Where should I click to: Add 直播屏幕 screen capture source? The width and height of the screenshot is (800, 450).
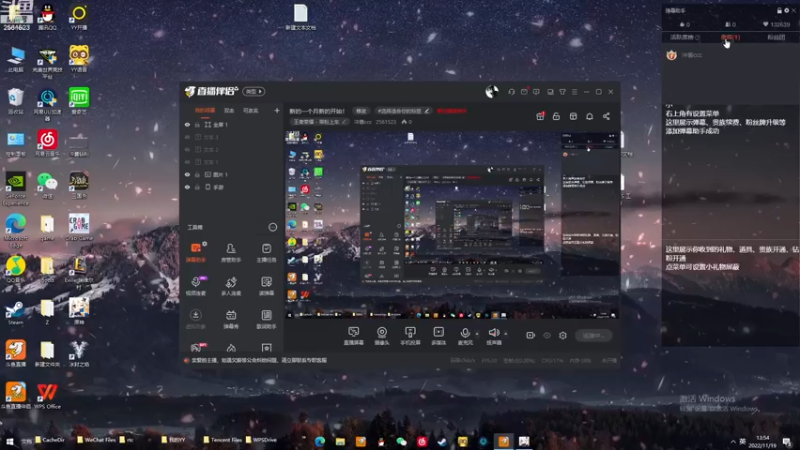click(x=354, y=336)
